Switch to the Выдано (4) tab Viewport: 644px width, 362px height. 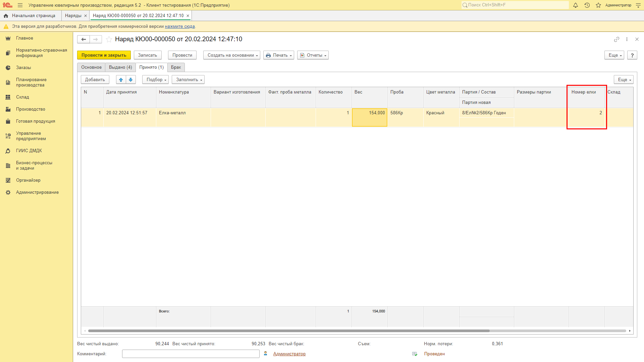tap(120, 67)
